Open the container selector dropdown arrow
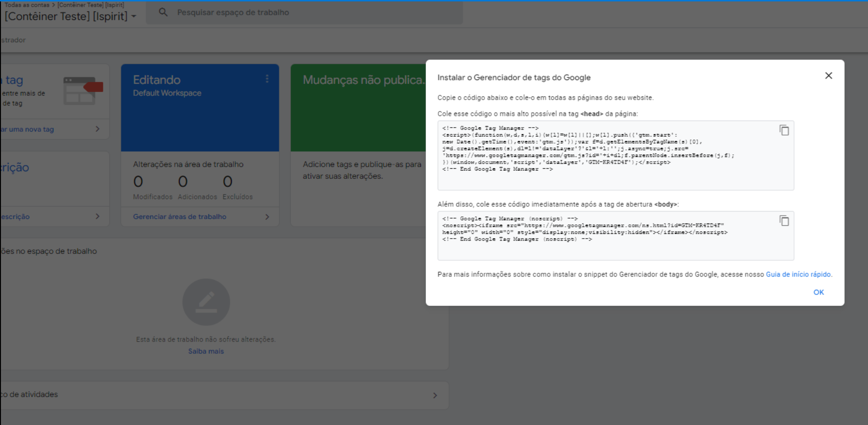Viewport: 868px width, 425px height. [x=134, y=17]
